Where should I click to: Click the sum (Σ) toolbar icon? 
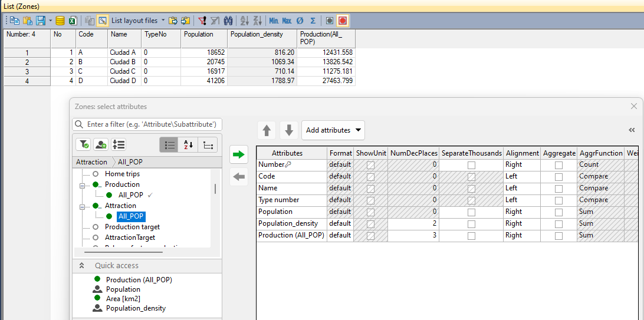pyautogui.click(x=313, y=21)
